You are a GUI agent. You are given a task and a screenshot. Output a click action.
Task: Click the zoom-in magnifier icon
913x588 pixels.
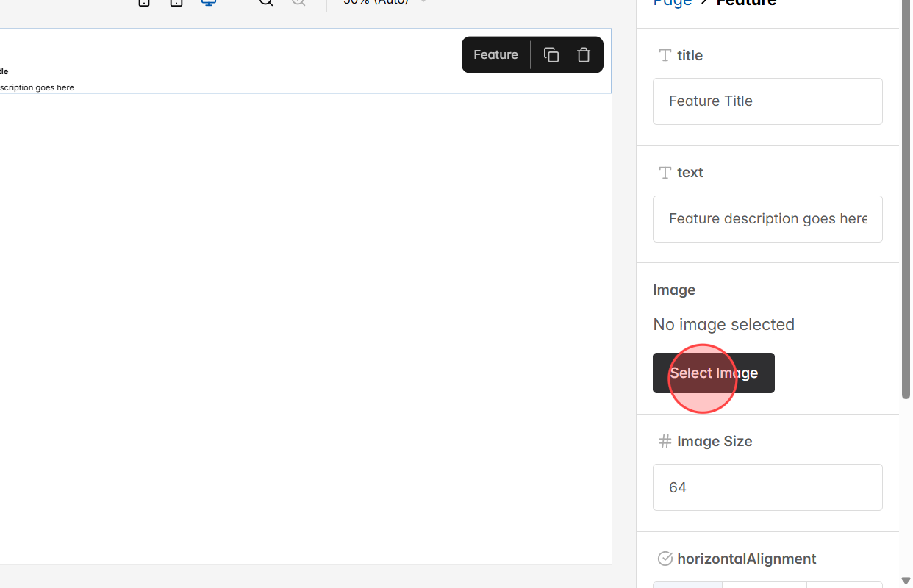[265, 3]
